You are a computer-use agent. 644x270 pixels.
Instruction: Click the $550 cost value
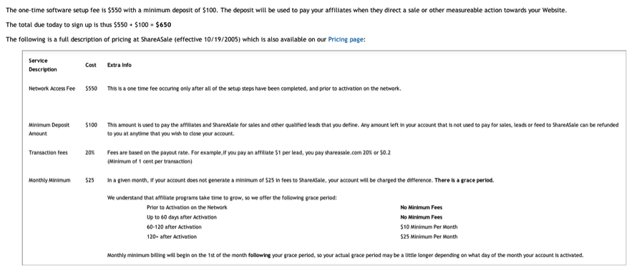click(91, 89)
